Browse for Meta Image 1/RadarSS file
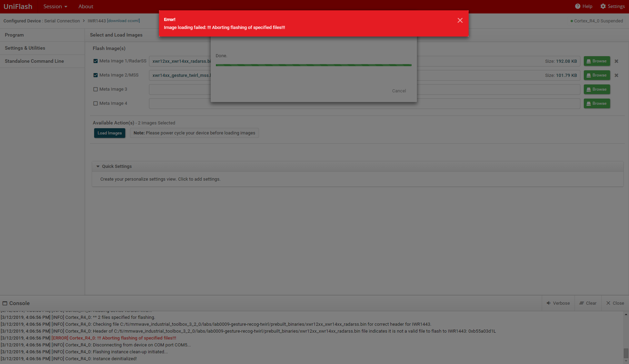The width and height of the screenshot is (629, 364). (x=597, y=61)
